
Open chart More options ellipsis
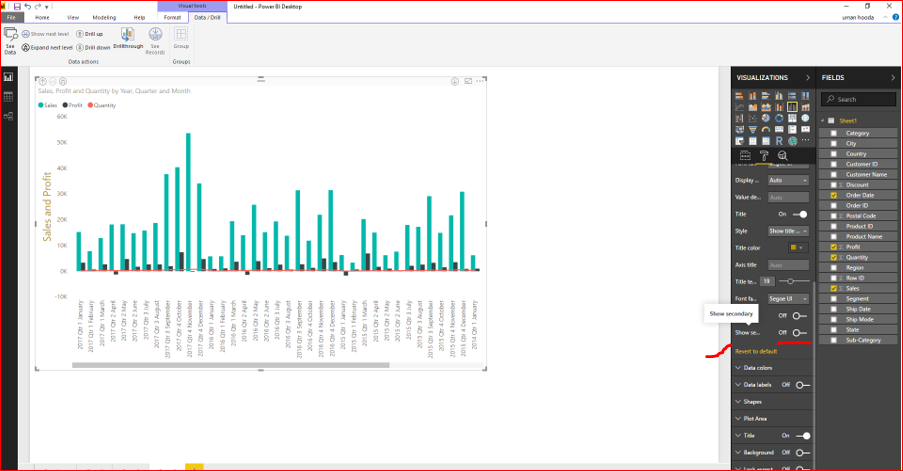480,81
